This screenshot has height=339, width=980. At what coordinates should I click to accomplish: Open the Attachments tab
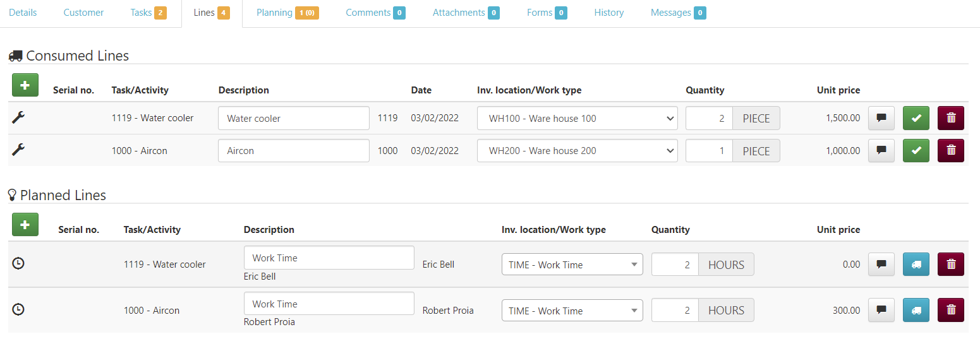pos(466,13)
